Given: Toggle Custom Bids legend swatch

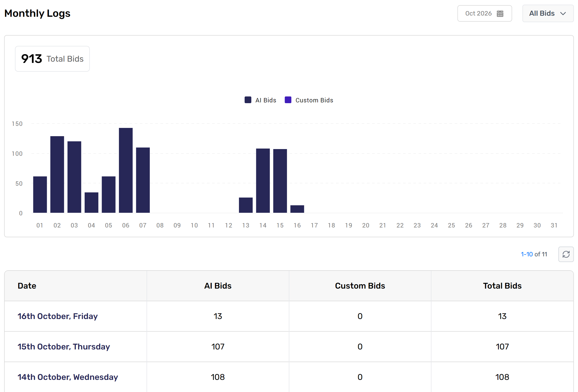Looking at the screenshot, I should pos(288,100).
